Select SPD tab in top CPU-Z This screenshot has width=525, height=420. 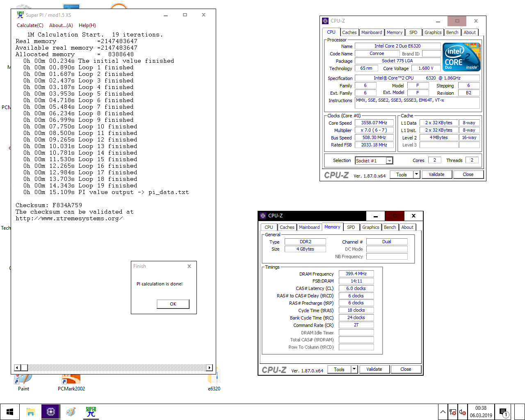point(413,32)
